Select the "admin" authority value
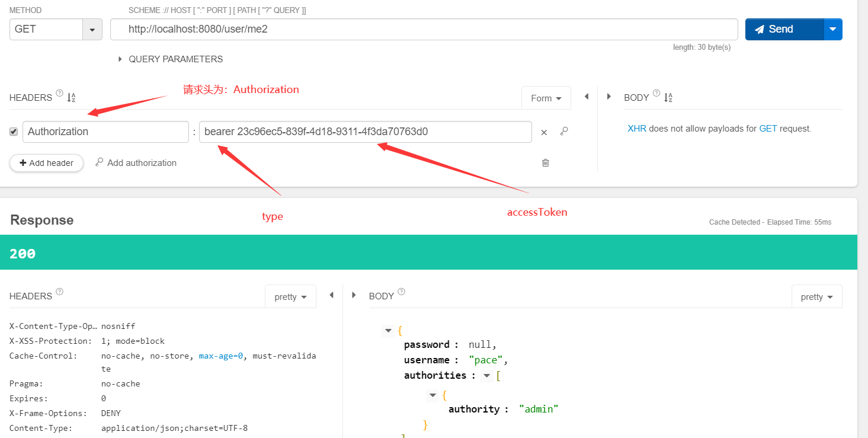 pos(539,409)
